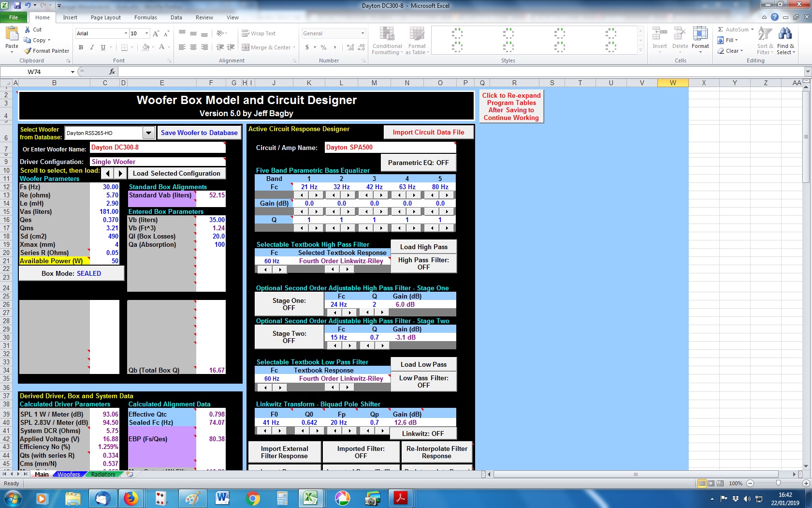
Task: Toggle Linkwitz: OFF button
Action: point(423,433)
